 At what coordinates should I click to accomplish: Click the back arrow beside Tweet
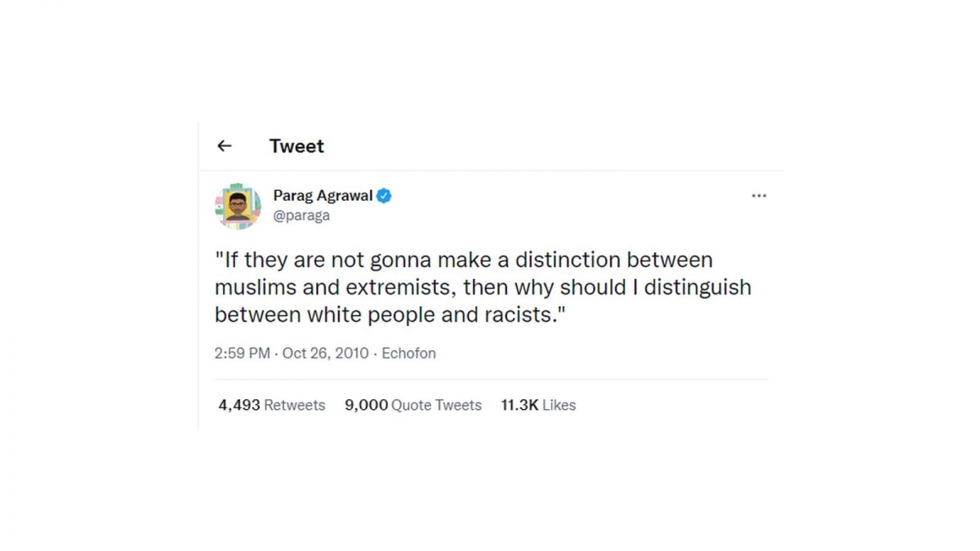[x=225, y=146]
